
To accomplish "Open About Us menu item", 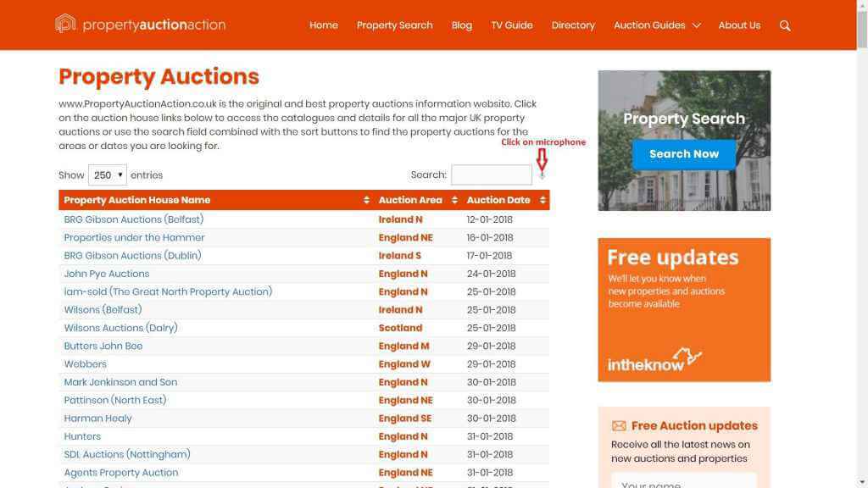I will [739, 25].
